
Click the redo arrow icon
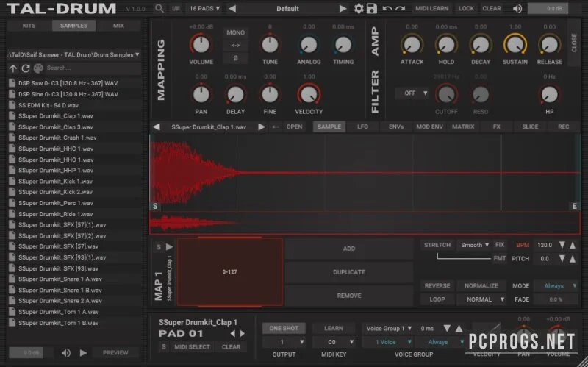[400, 8]
